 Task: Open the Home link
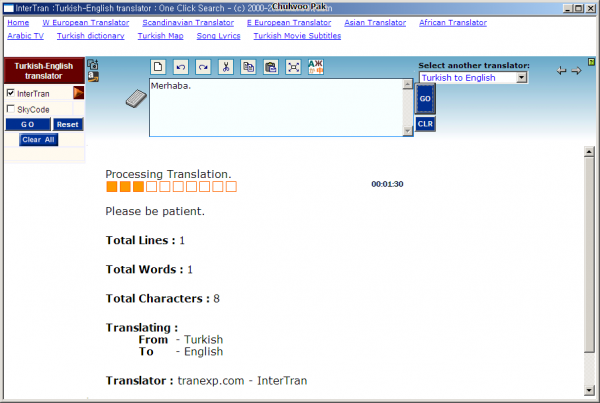[x=18, y=23]
